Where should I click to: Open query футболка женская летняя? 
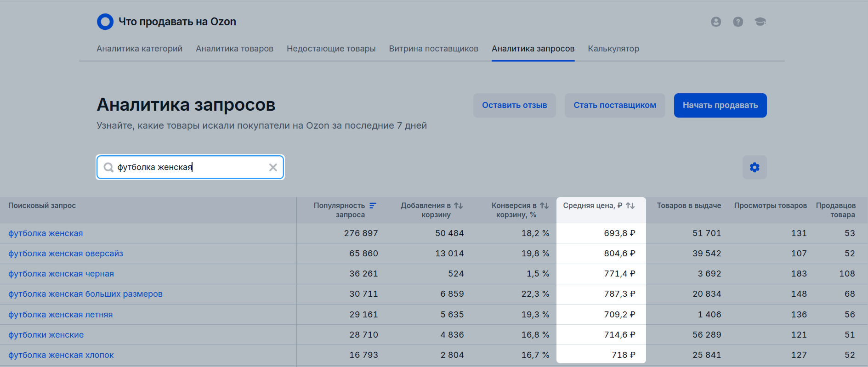pos(60,315)
